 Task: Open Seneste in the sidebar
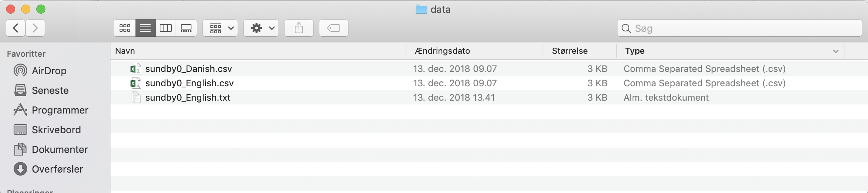[50, 90]
